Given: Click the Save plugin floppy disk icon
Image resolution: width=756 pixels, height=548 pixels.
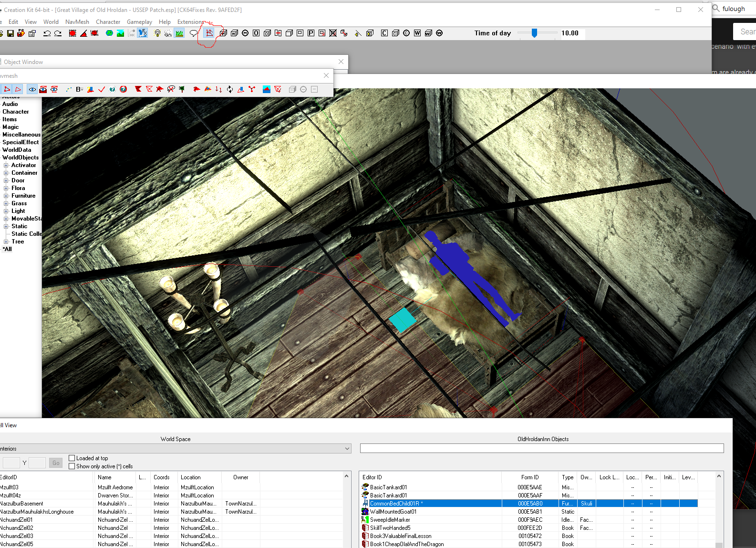Looking at the screenshot, I should [x=10, y=33].
